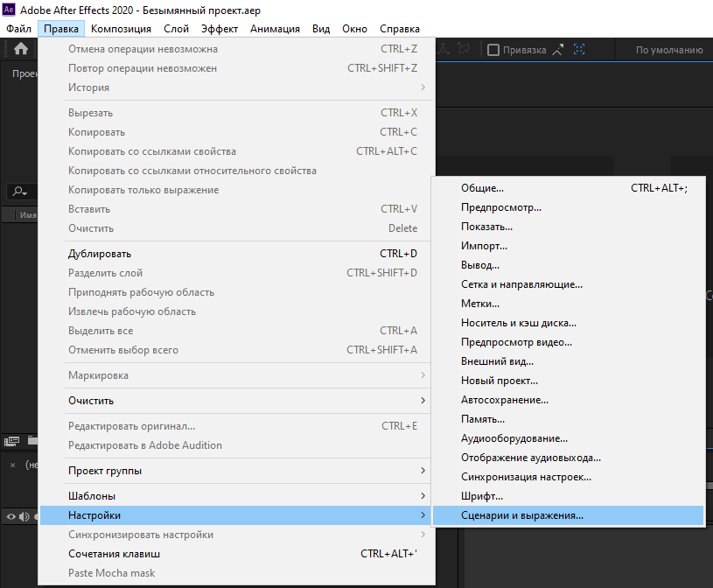This screenshot has height=588, width=713.
Task: Click the After Effects app logo
Action: [9, 10]
